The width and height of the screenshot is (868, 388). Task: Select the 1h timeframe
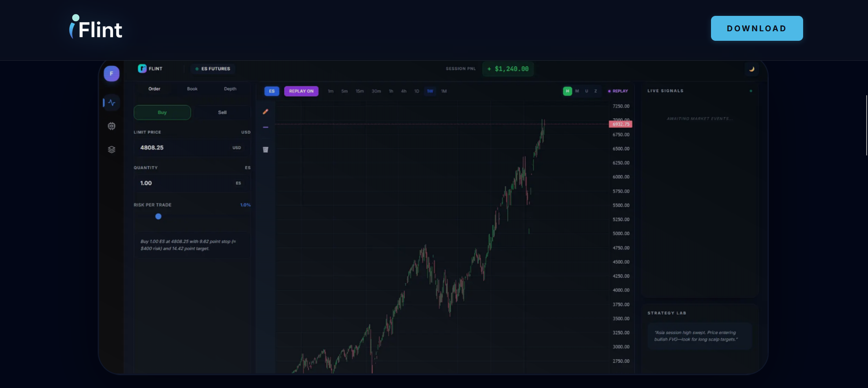[x=391, y=91]
